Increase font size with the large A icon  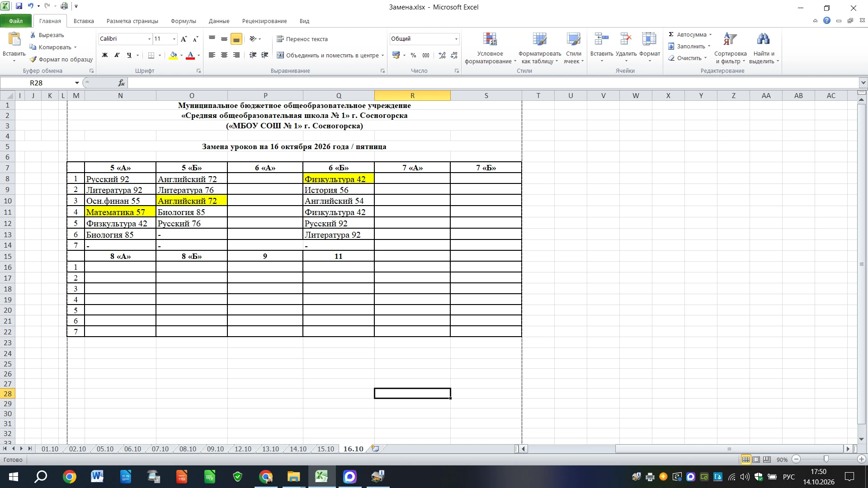[x=184, y=39]
